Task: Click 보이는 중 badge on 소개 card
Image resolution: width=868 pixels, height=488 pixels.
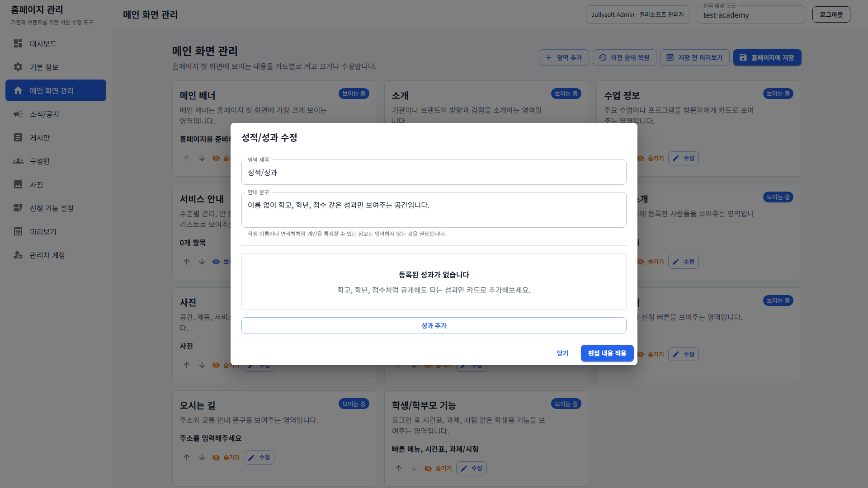Action: [566, 94]
